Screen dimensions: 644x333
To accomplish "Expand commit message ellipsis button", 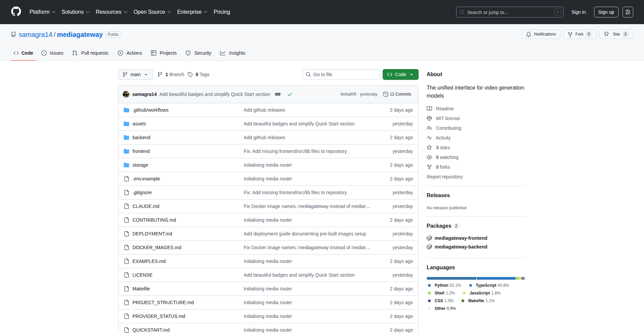I will tap(278, 94).
